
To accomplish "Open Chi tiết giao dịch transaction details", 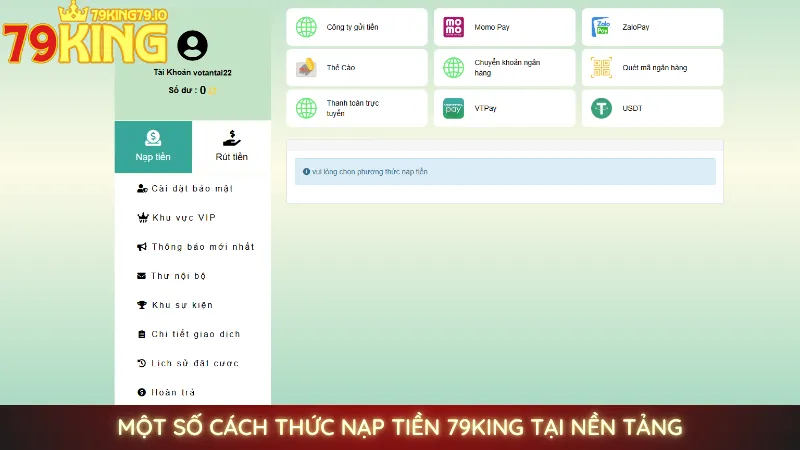I will point(196,334).
